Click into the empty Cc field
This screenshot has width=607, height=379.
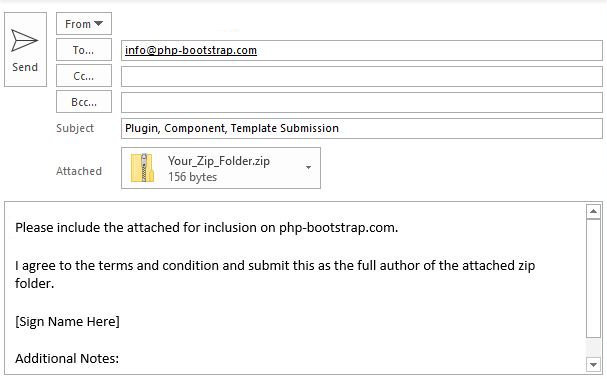(x=362, y=76)
